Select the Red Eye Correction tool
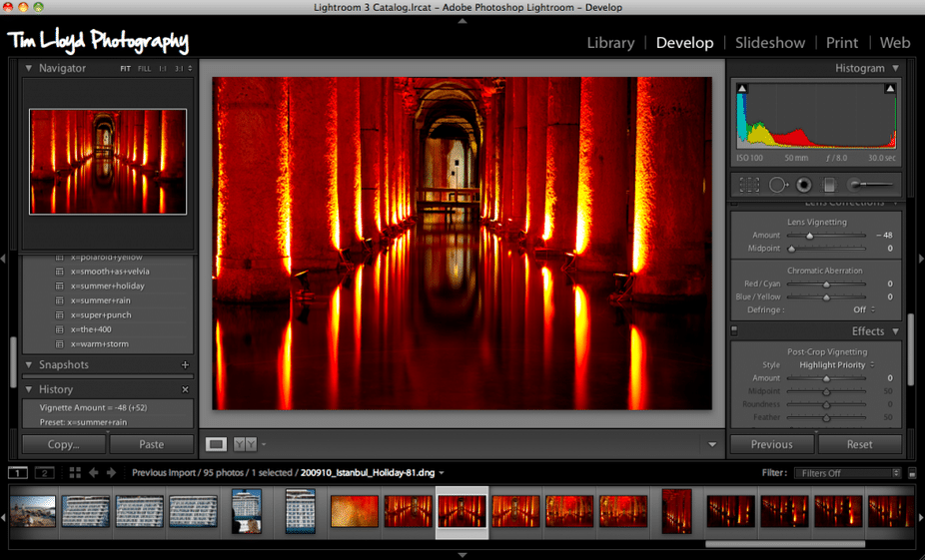The width and height of the screenshot is (925, 560). click(803, 185)
